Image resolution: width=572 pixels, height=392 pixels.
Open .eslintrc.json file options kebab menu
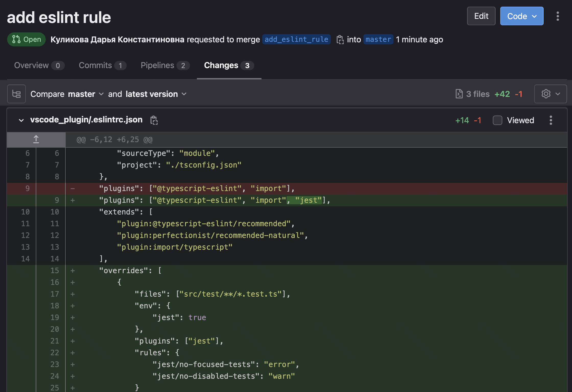551,120
